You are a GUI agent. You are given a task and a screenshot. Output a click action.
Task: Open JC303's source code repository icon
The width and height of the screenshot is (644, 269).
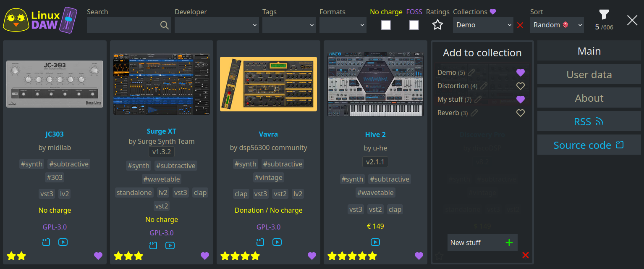tap(46, 242)
